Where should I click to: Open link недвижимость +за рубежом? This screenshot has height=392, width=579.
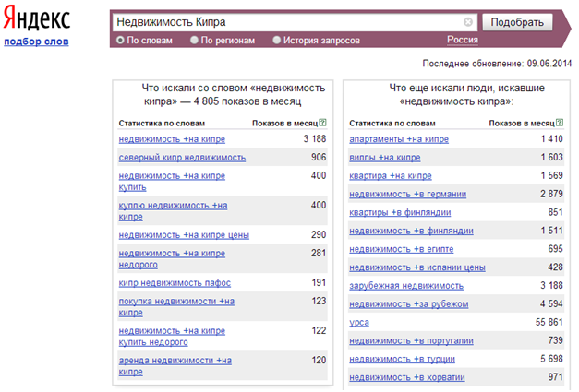pos(409,304)
